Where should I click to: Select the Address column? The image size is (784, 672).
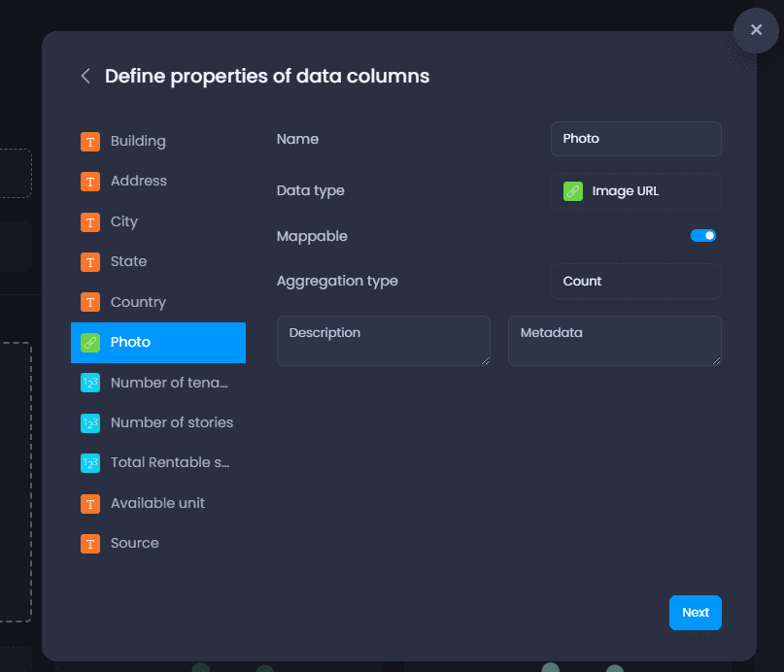(x=158, y=182)
